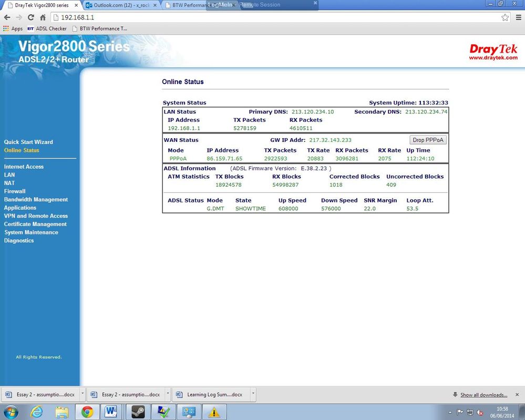Screen dimensions: 525x420
Task: Open Windows Explorer folder in taskbar
Action: tap(62, 412)
